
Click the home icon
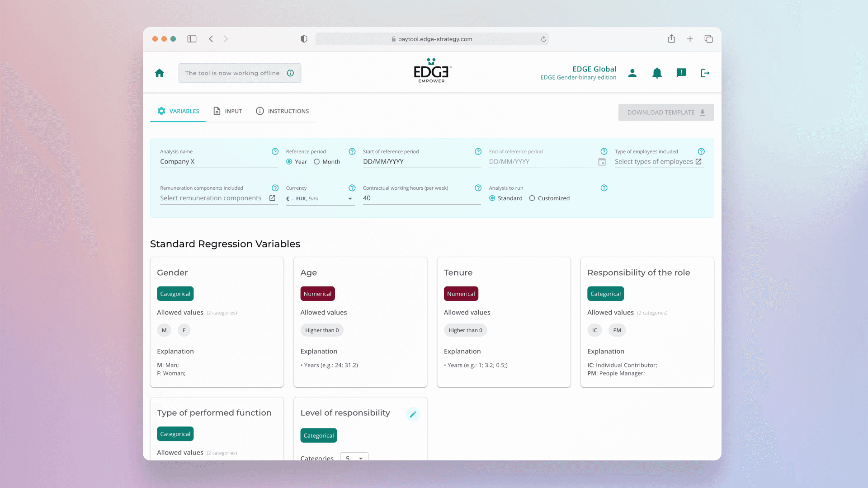click(159, 73)
